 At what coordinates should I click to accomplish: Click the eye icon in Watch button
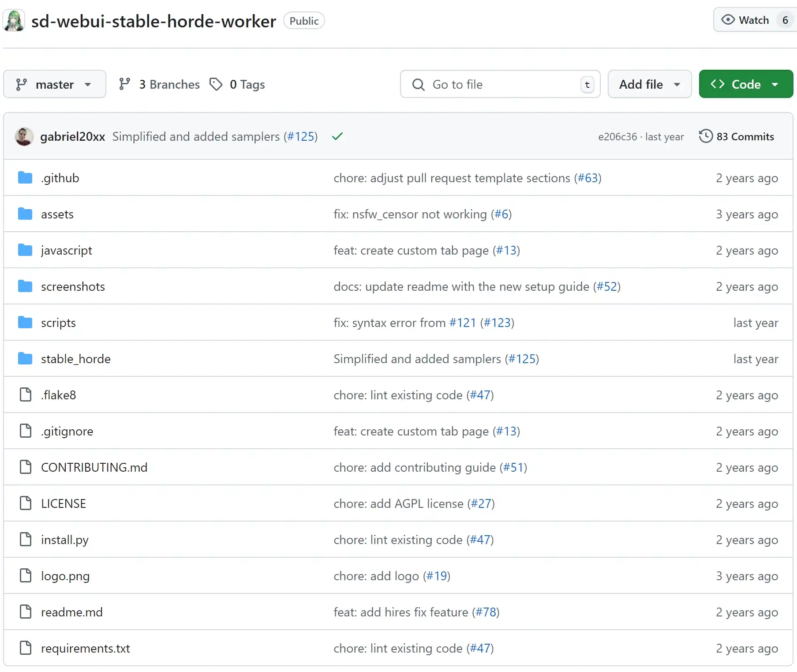(728, 20)
